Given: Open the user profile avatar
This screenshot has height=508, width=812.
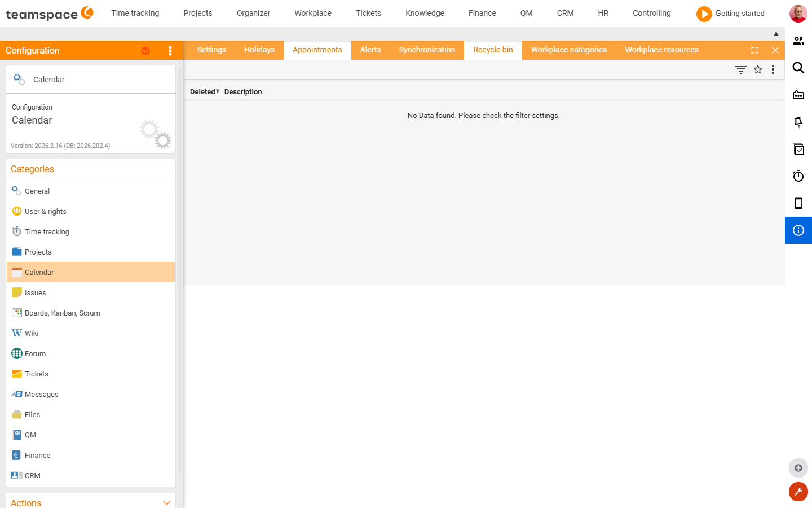Looking at the screenshot, I should (x=798, y=14).
